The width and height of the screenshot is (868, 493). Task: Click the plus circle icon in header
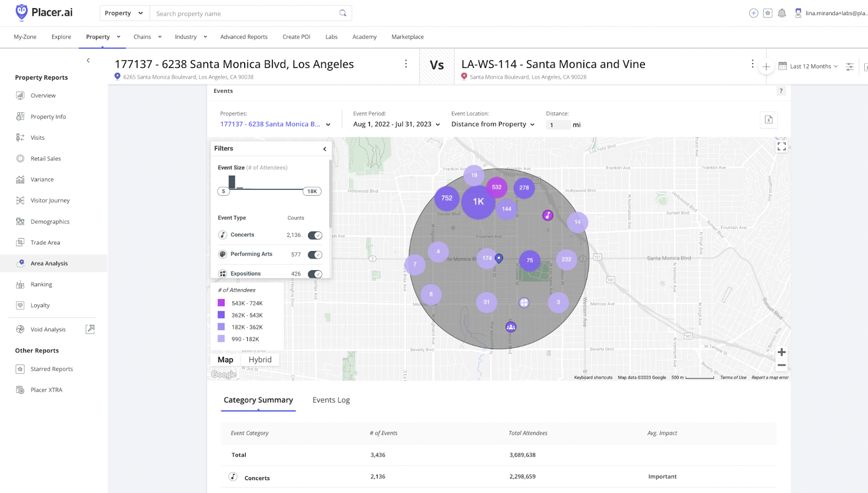click(754, 13)
